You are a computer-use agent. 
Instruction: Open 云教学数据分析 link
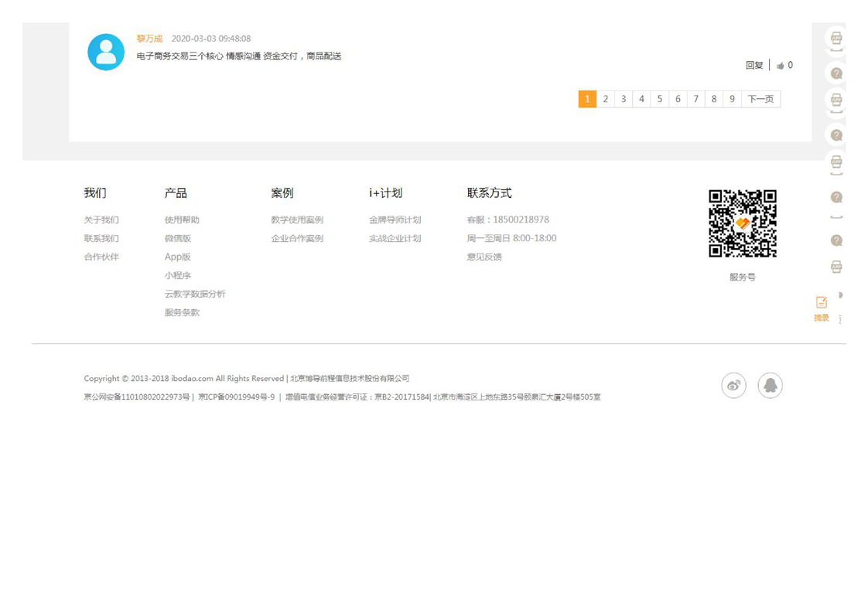click(195, 295)
